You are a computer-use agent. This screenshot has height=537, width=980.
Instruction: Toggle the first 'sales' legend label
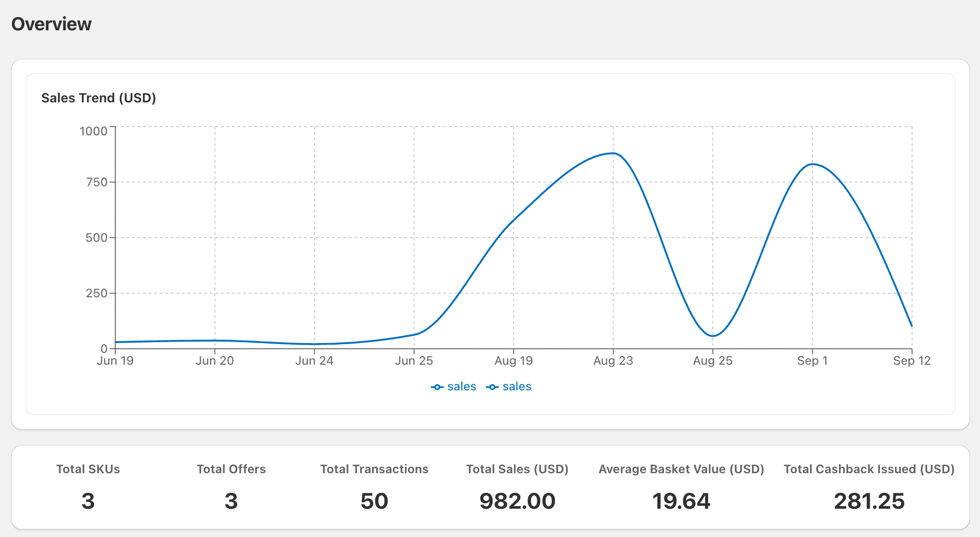click(x=462, y=387)
